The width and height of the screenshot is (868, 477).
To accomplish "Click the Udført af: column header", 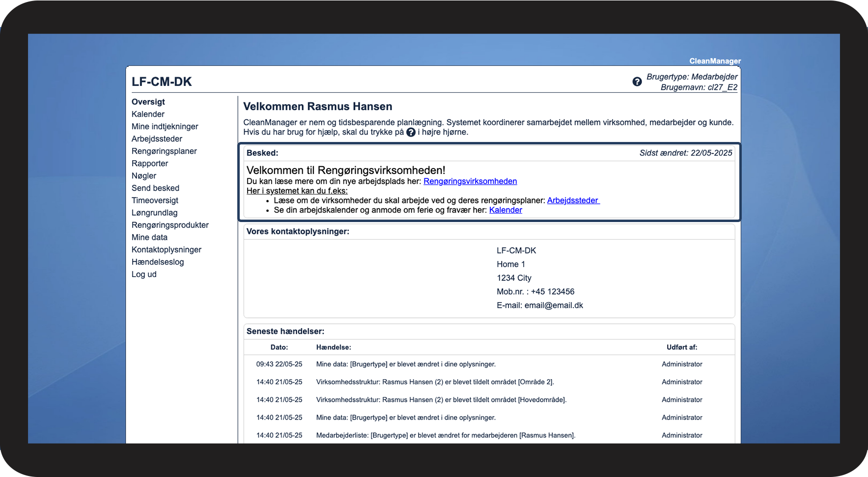I will (682, 347).
